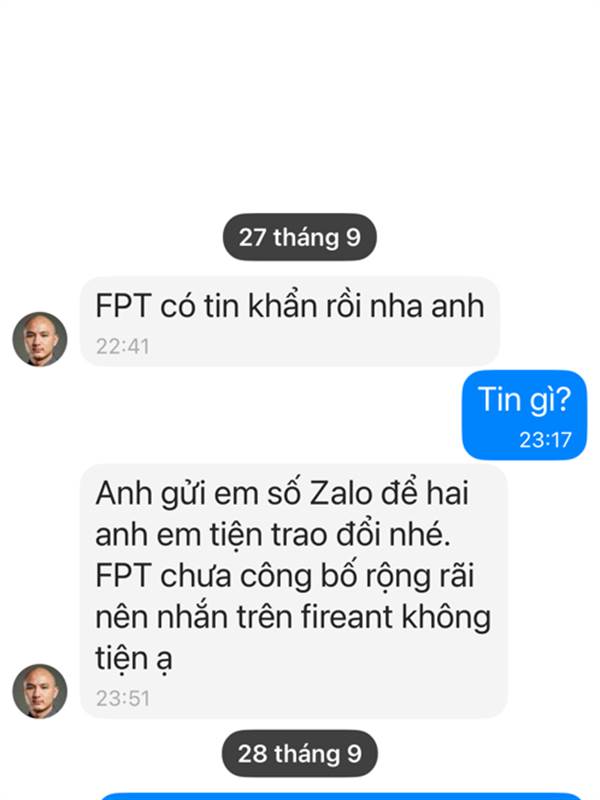The height and width of the screenshot is (800, 600).
Task: Click the word 'không' in the long message
Action: coord(446,618)
